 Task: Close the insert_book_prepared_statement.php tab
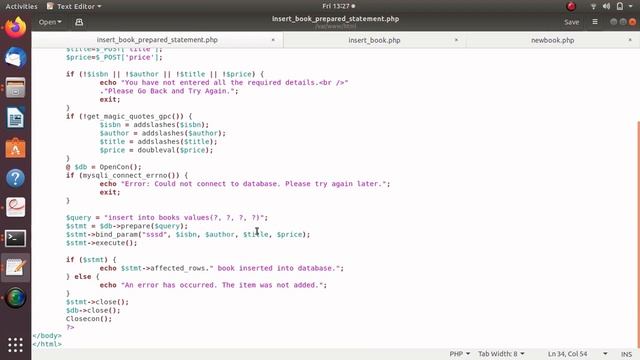[x=273, y=40]
